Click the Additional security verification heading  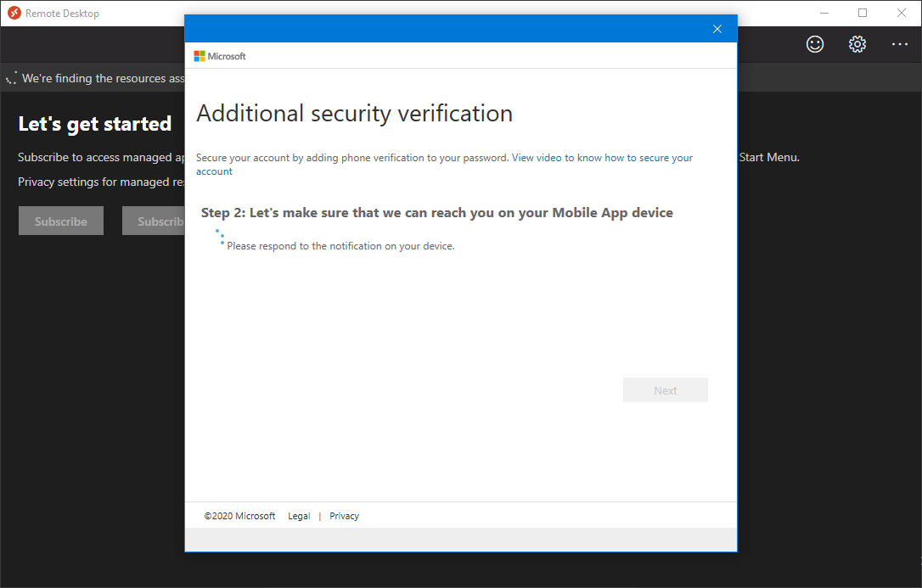(355, 114)
